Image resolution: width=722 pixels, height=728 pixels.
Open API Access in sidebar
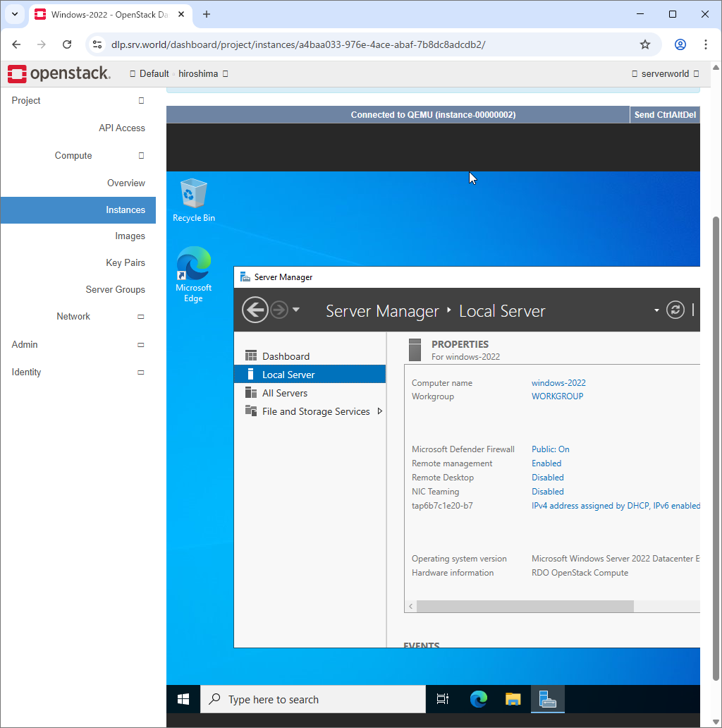point(121,128)
